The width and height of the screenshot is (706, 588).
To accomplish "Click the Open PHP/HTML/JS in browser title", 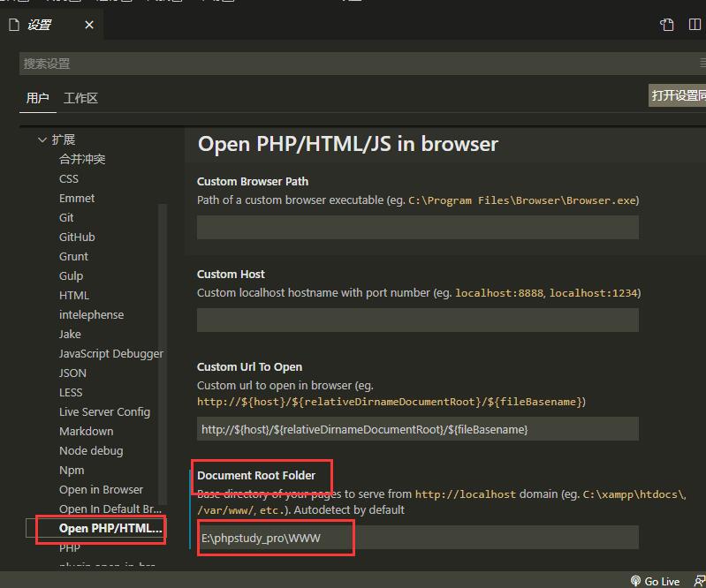I will coord(348,144).
